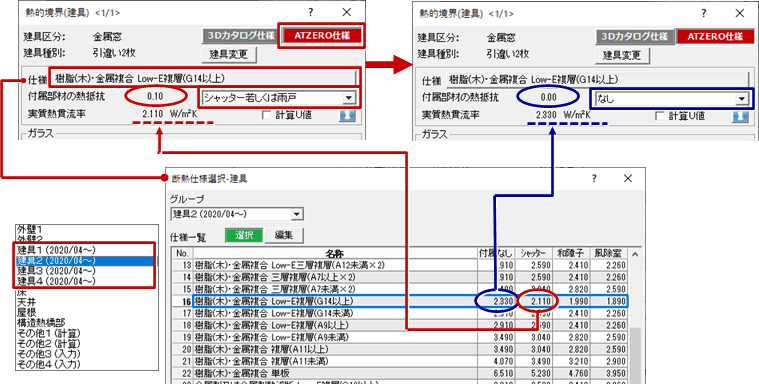This screenshot has height=384, width=759.
Task: Close the 断熱仕様選択-建具 dialog
Action: coord(628,178)
